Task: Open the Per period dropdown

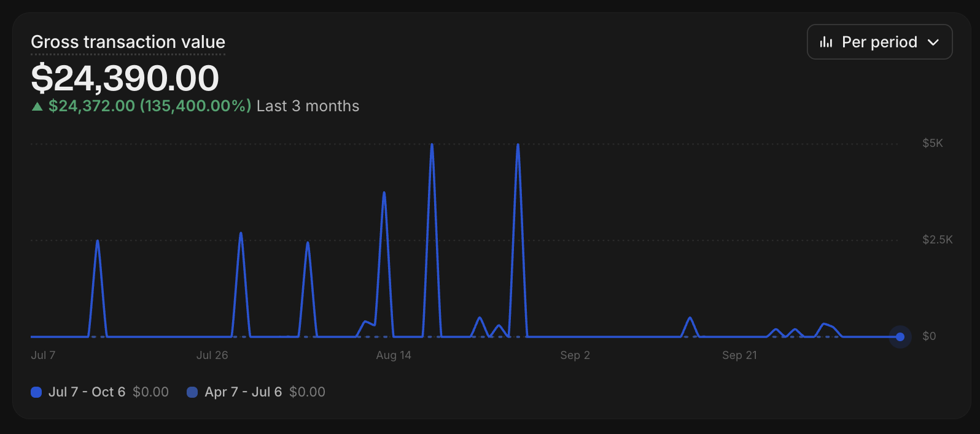Action: tap(879, 42)
